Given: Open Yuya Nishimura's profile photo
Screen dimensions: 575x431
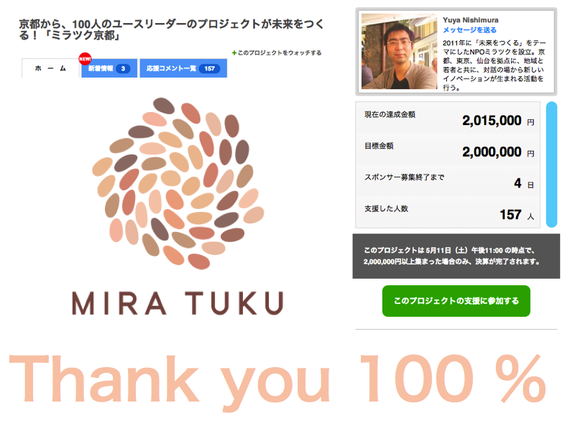Looking at the screenshot, I should click(399, 51).
